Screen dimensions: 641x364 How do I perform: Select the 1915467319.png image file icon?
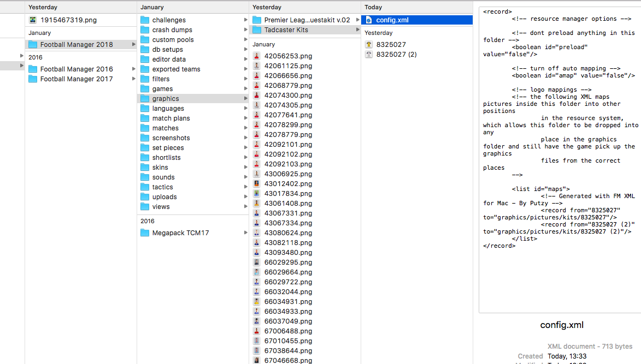(x=33, y=20)
